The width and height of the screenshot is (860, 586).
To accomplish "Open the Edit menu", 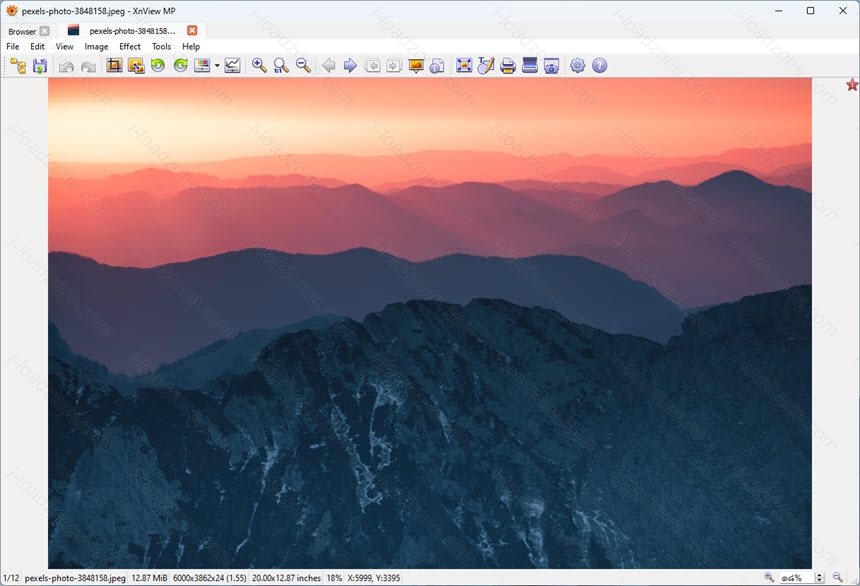I will 37,47.
